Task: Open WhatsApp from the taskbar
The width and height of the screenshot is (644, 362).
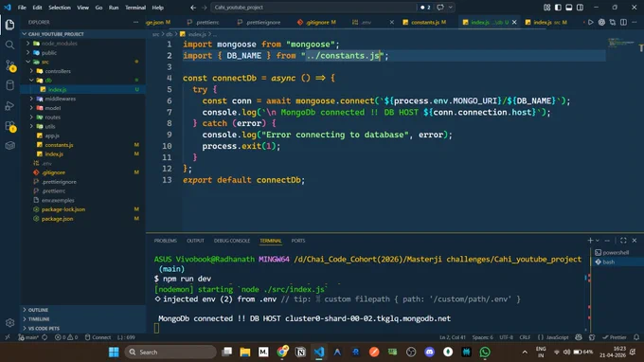Action: click(485, 352)
